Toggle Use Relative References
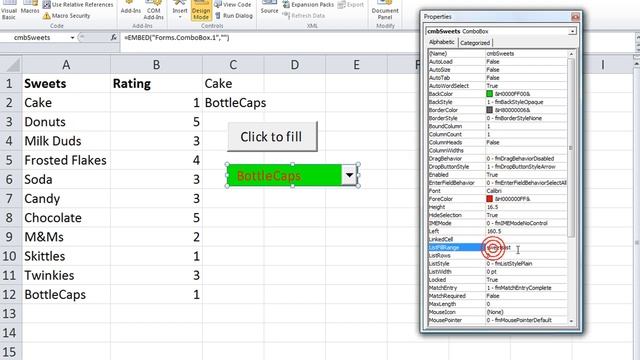 pos(78,4)
